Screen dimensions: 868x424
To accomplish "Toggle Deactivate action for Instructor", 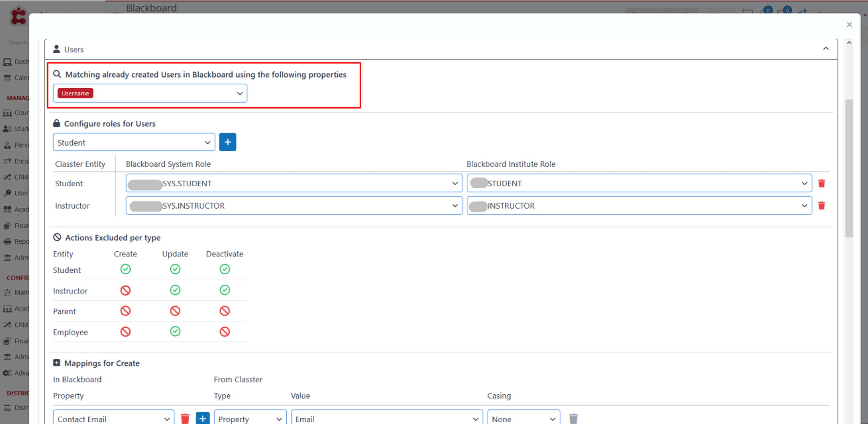I will (x=225, y=290).
